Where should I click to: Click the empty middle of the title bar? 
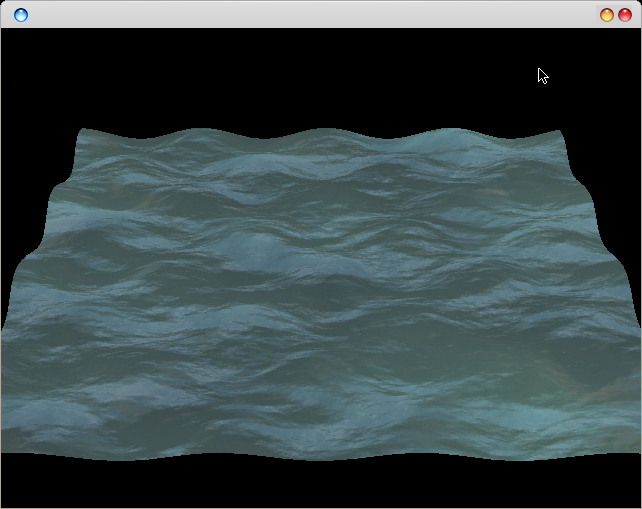click(320, 14)
